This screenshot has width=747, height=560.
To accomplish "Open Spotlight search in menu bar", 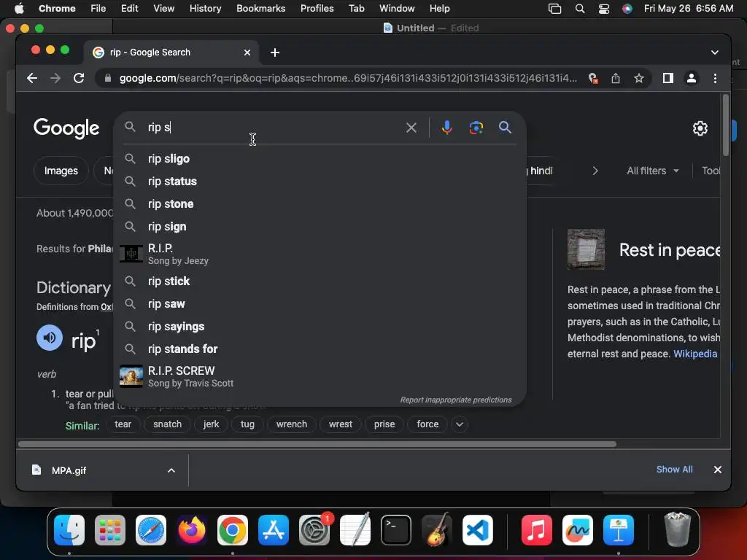I will pos(580,9).
